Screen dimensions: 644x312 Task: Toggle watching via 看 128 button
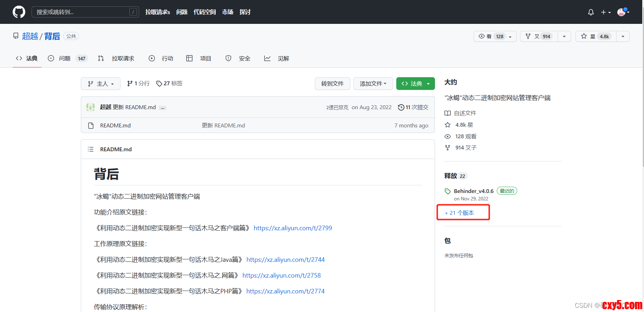(x=495, y=36)
